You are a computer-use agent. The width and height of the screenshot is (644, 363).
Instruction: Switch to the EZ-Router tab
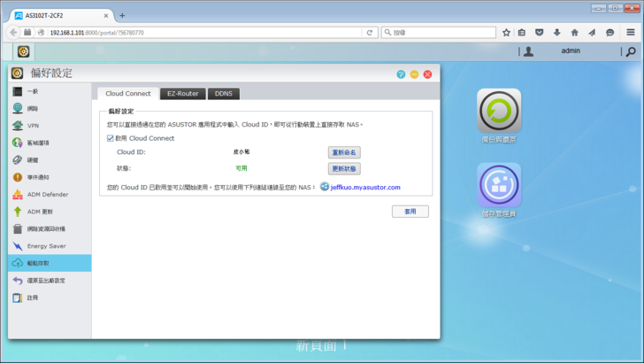tap(183, 93)
